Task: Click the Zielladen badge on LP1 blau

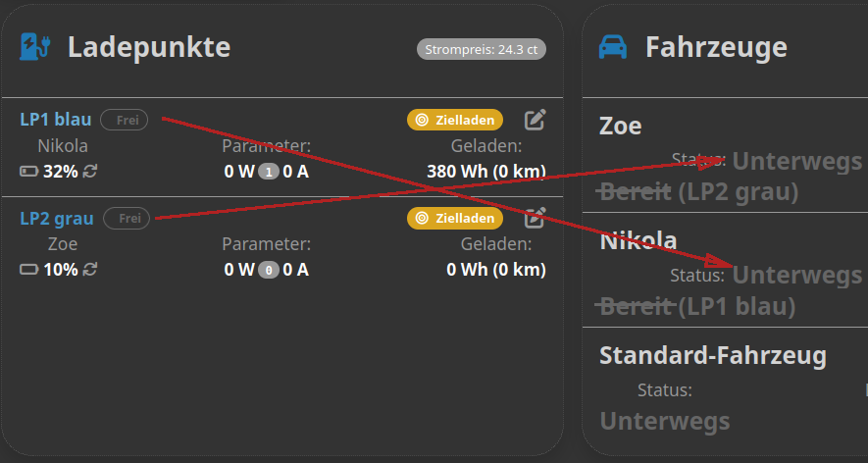Action: (455, 121)
